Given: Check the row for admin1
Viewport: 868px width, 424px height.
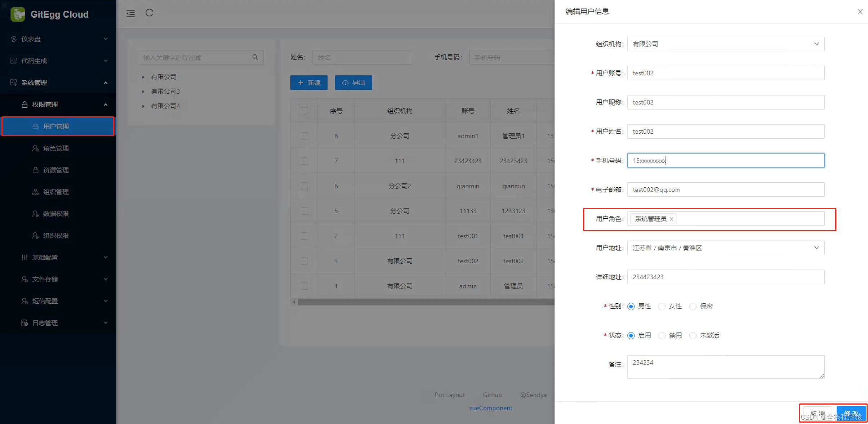Looking at the screenshot, I should click(304, 136).
